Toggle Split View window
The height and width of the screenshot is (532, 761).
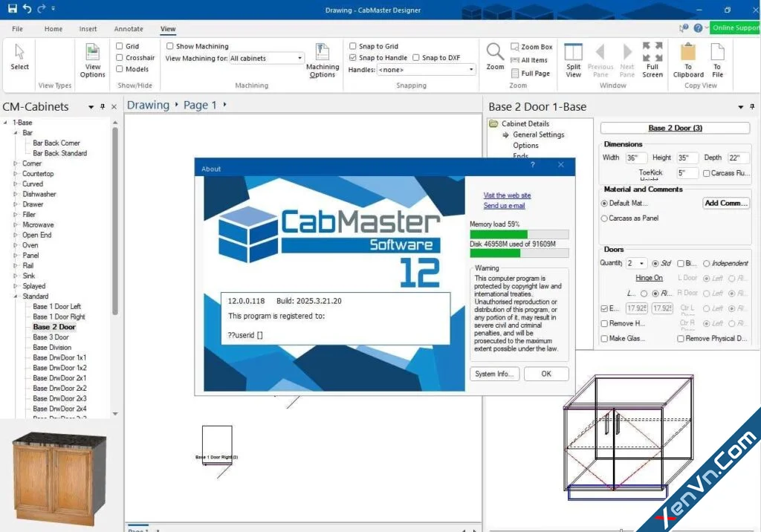point(573,60)
